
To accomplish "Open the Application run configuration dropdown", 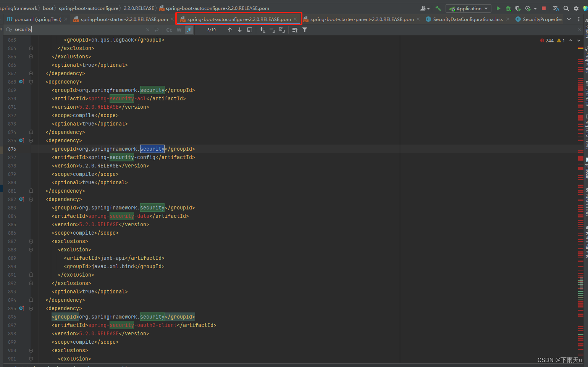I will tap(468, 8).
